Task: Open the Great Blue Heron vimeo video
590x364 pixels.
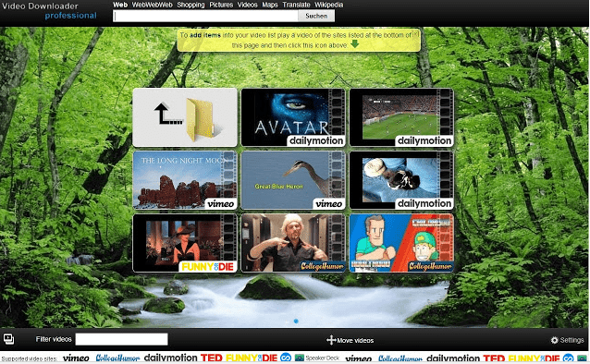Action: [293, 180]
